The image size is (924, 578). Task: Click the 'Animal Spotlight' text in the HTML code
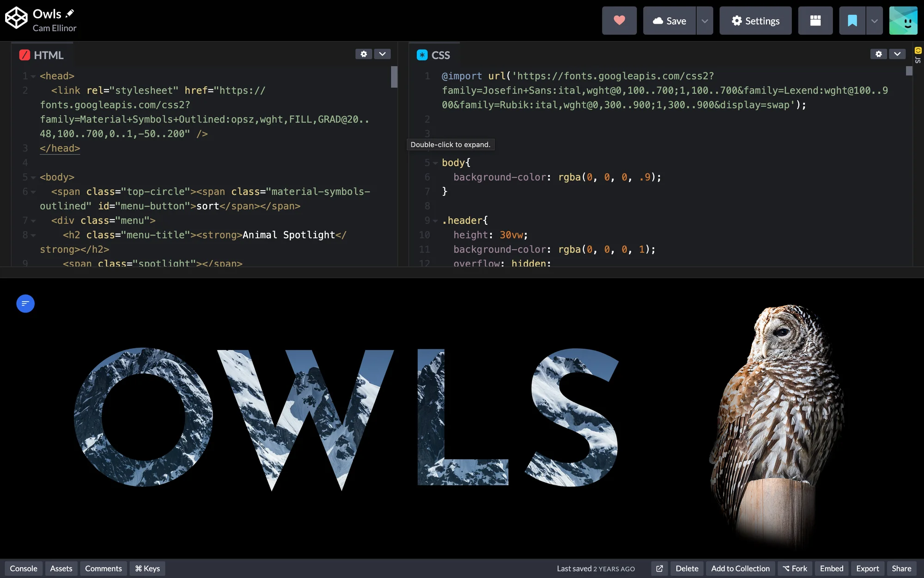pos(289,235)
